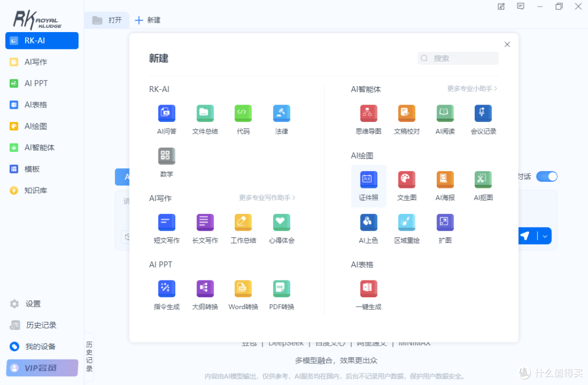The height and width of the screenshot is (385, 588).
Task: Open the 大纲转换 icon
Action: 205,289
